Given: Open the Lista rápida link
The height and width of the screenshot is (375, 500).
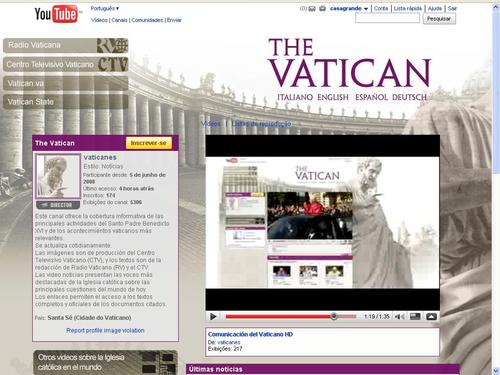Looking at the screenshot, I should coord(408,8).
